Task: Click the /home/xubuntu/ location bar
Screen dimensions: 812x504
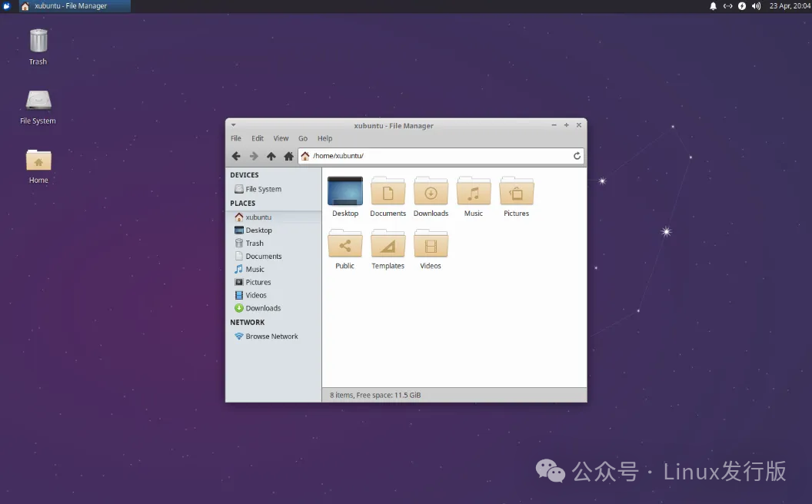Action: coord(438,156)
